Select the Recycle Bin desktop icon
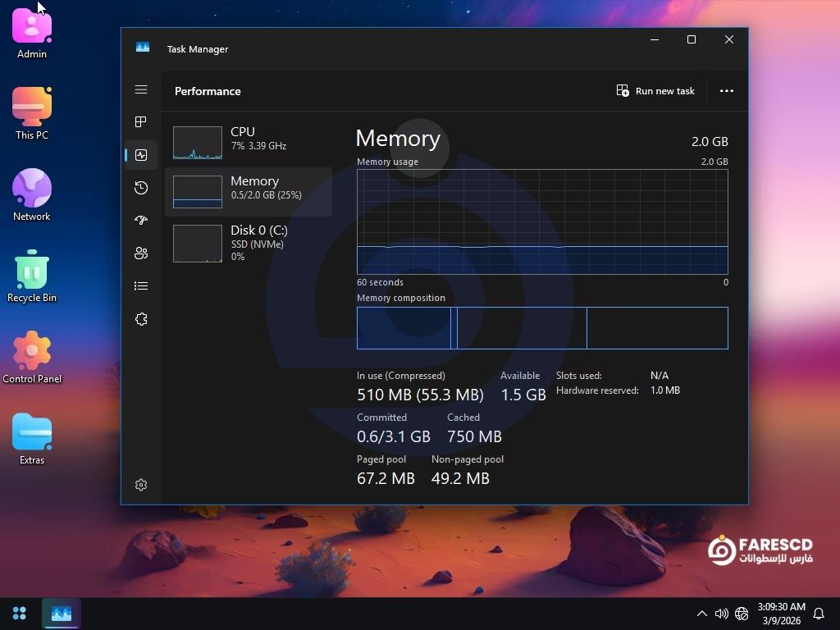The height and width of the screenshot is (630, 840). coord(32,277)
